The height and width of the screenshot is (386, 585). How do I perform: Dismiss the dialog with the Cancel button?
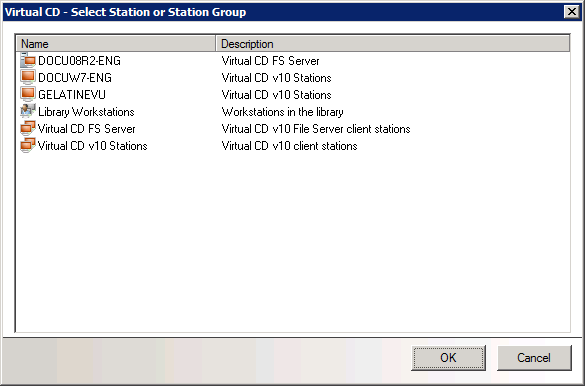[534, 358]
